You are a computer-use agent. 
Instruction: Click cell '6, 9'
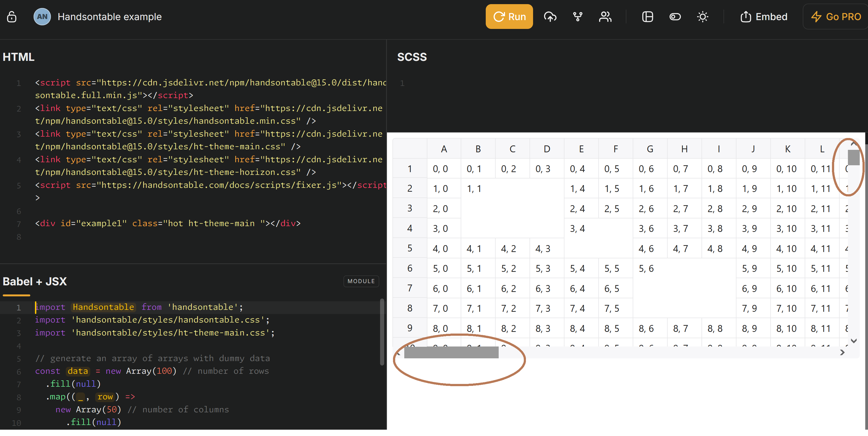pos(754,288)
